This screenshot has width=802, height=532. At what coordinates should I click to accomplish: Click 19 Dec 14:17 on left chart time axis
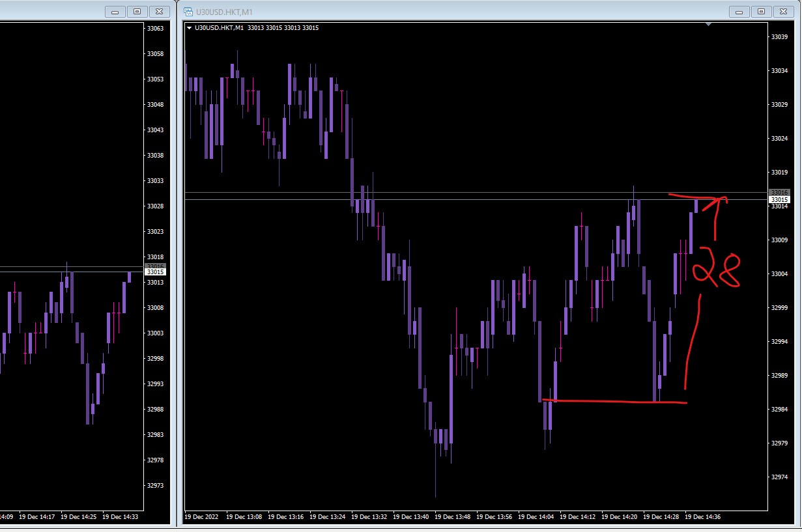[x=36, y=516]
